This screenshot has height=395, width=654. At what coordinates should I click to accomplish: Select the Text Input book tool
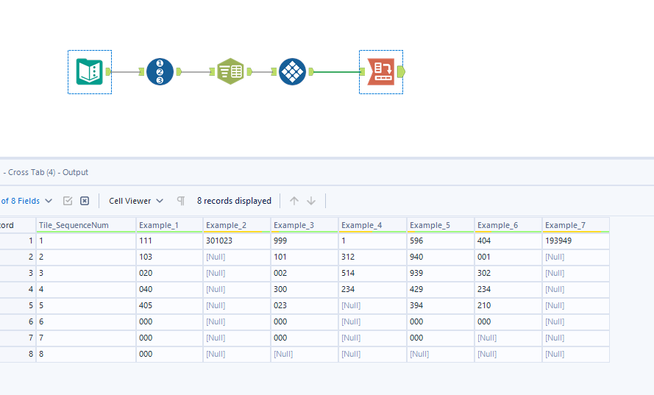click(89, 72)
